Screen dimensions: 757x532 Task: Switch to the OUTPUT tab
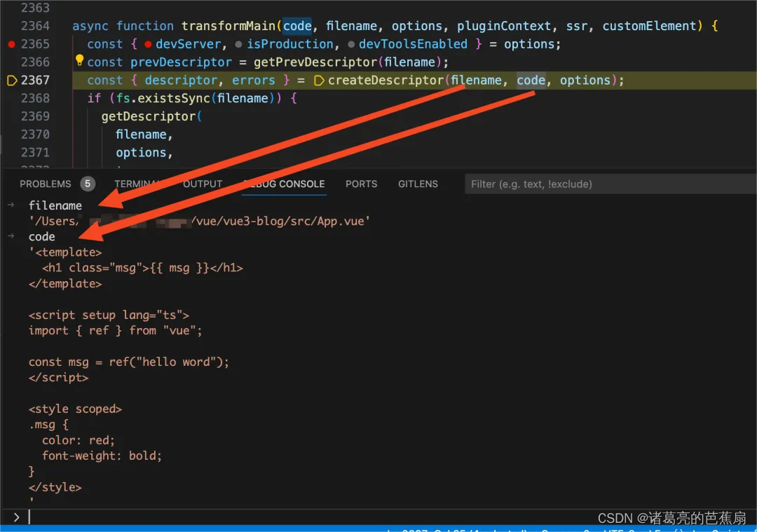(x=203, y=184)
